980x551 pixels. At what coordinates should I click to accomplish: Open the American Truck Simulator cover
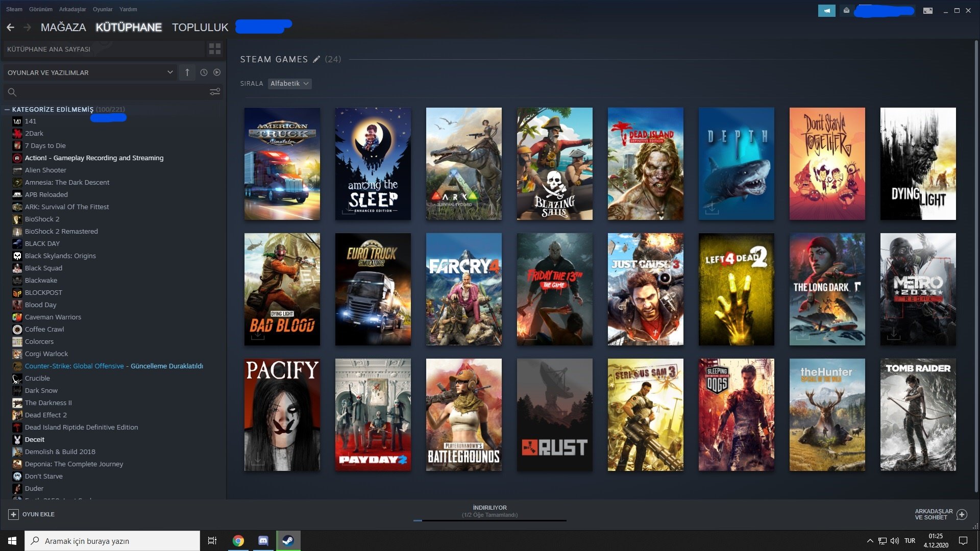tap(282, 164)
